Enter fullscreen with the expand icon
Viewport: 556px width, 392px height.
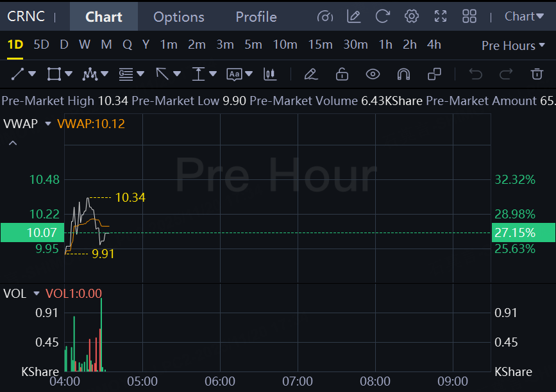[x=441, y=16]
